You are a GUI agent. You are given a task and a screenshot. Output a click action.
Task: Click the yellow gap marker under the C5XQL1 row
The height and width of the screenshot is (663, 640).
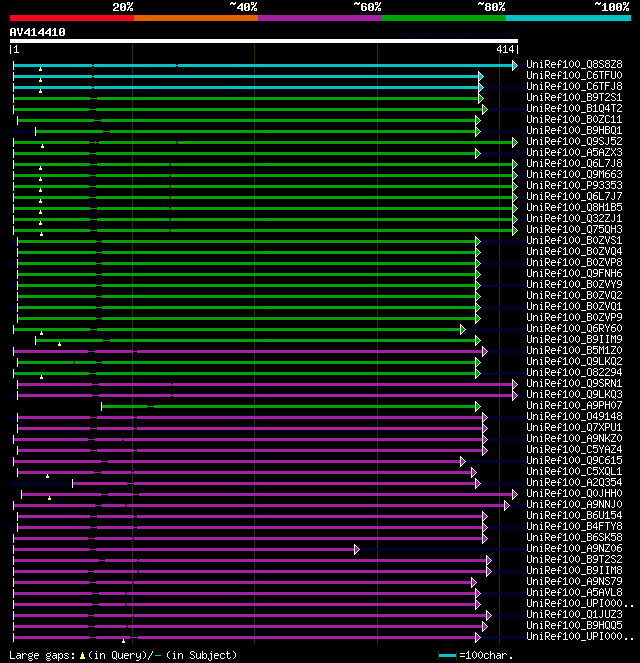tap(47, 476)
